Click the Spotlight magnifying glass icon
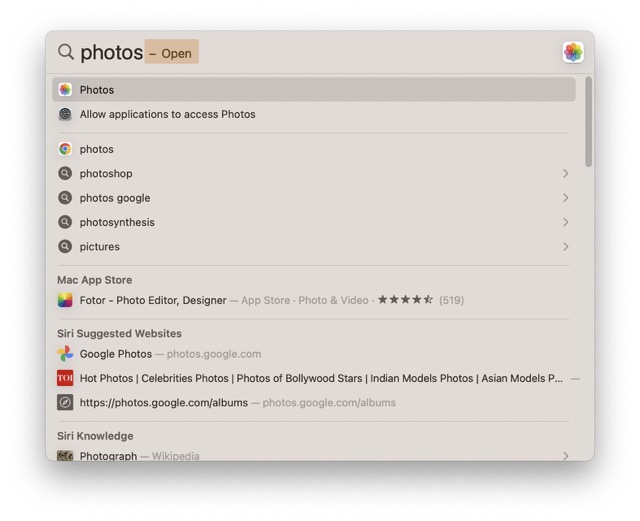The image size is (640, 521). (x=66, y=52)
